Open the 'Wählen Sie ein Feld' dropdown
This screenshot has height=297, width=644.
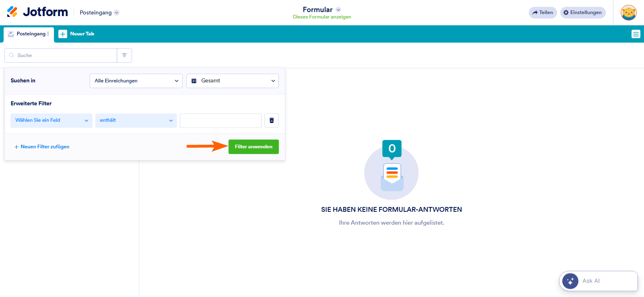click(x=52, y=121)
